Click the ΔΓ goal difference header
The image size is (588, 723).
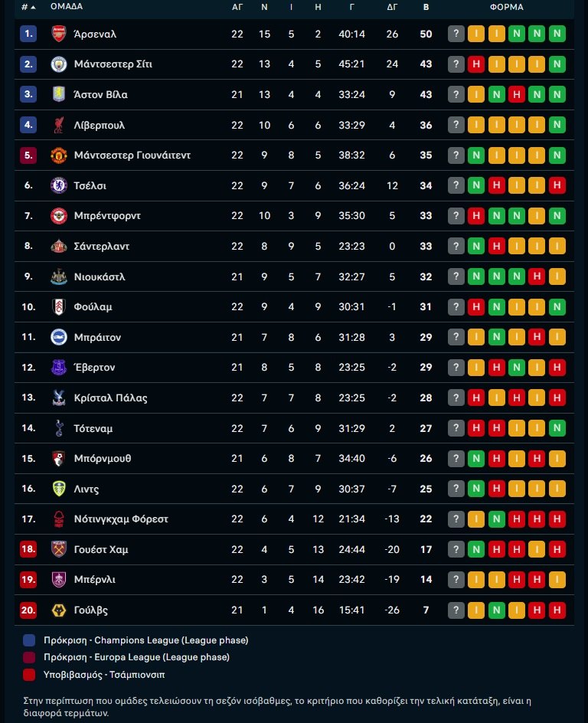[392, 6]
